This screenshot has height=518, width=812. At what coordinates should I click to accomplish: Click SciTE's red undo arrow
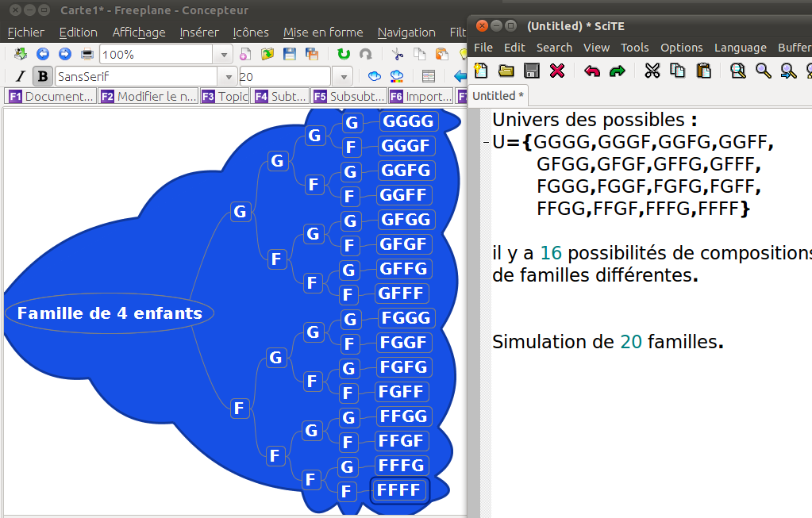pos(592,71)
